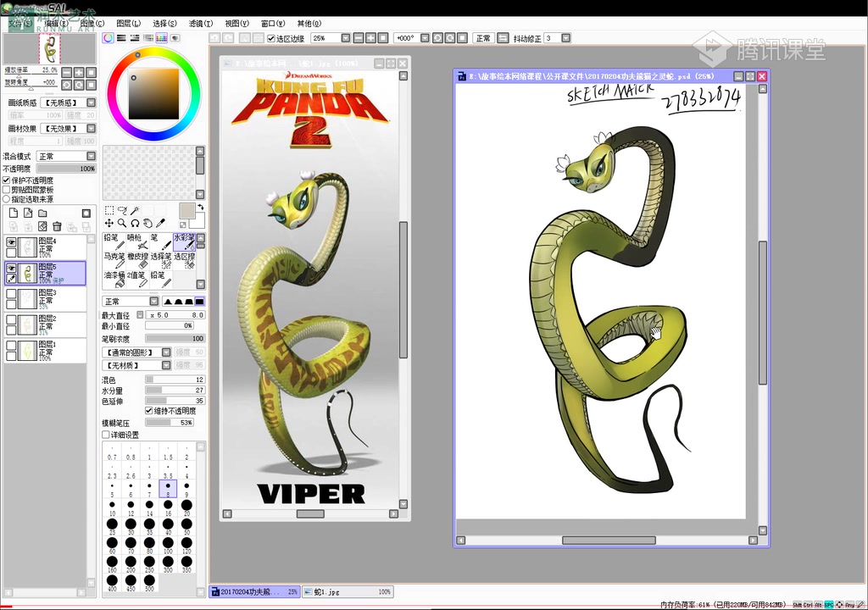
Task: Select the 铅笔 pencil tool in the first tool row
Action: [x=114, y=242]
